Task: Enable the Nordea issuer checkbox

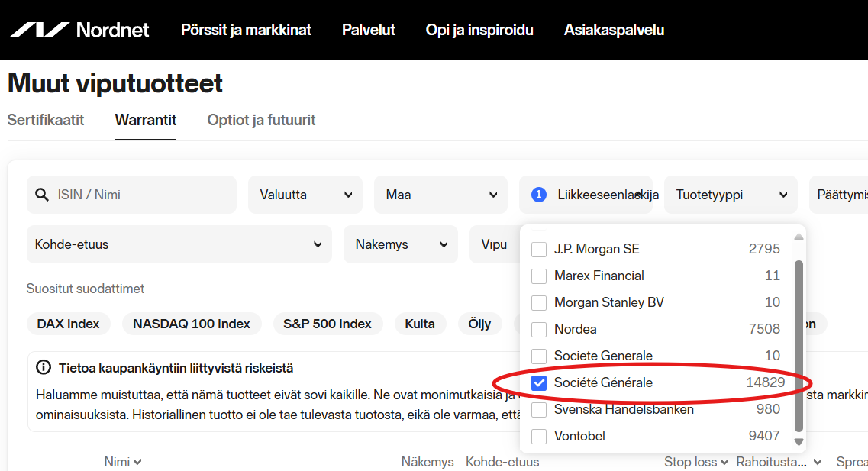Action: pyautogui.click(x=539, y=329)
